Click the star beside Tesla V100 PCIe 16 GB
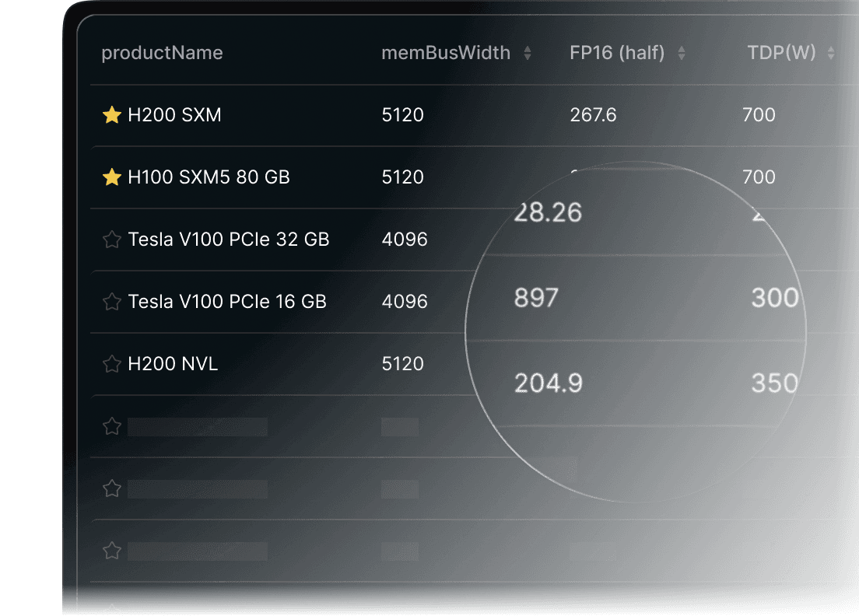The width and height of the screenshot is (859, 616). (111, 302)
